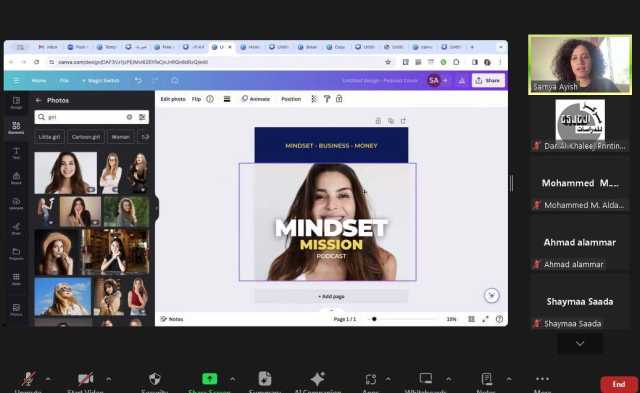The image size is (640, 393).
Task: Click Add page below canvas
Action: pyautogui.click(x=331, y=296)
